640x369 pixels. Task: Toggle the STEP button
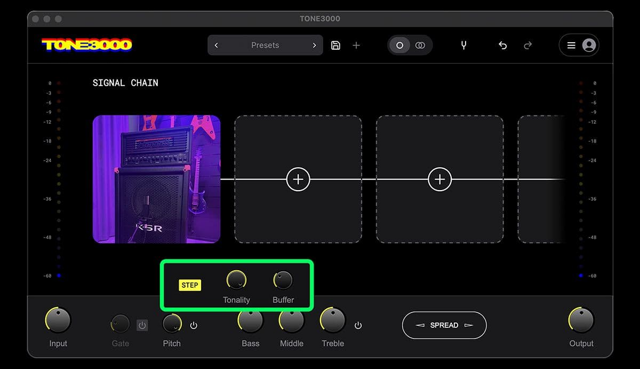point(190,285)
